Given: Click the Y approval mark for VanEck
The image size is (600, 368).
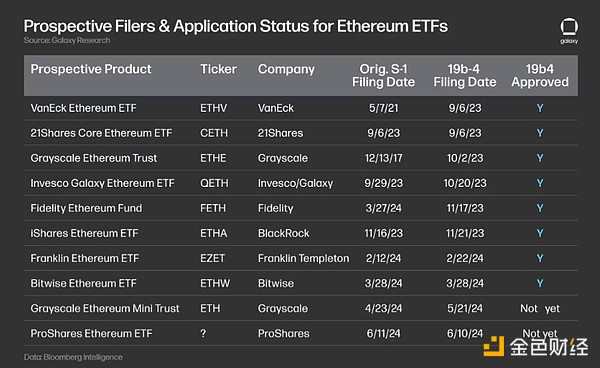Looking at the screenshot, I should [540, 108].
